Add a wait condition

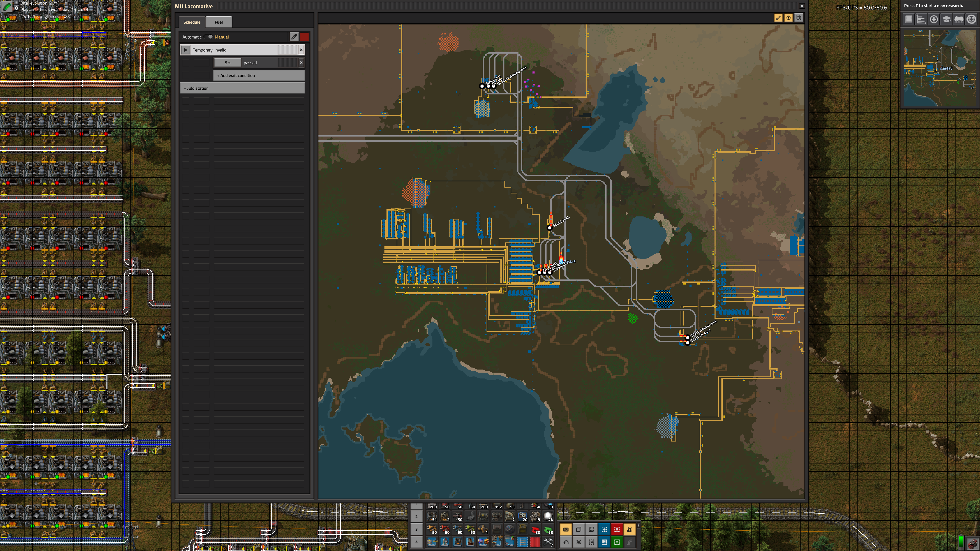[x=259, y=75]
